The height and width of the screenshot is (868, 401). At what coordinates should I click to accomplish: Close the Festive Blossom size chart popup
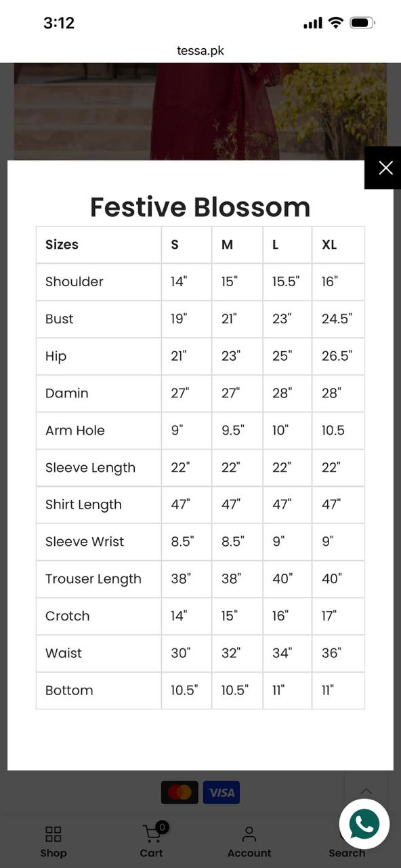click(385, 167)
